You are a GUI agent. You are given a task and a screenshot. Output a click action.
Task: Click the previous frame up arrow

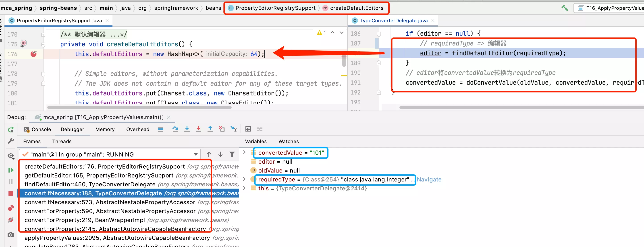(x=209, y=154)
